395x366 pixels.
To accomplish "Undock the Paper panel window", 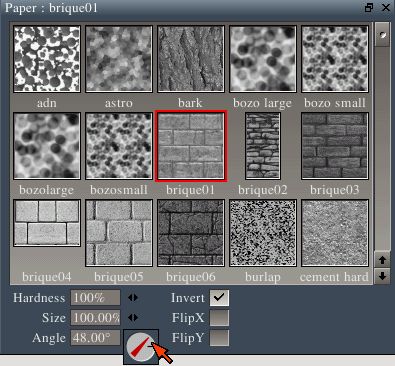I will [x=369, y=7].
